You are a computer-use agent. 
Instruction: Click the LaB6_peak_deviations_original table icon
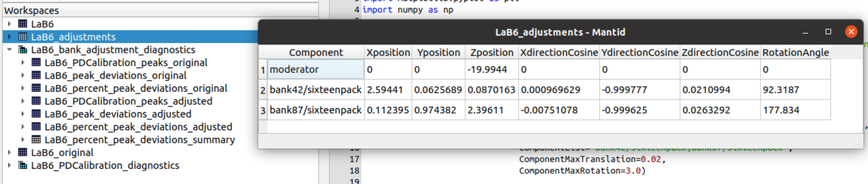[36, 75]
